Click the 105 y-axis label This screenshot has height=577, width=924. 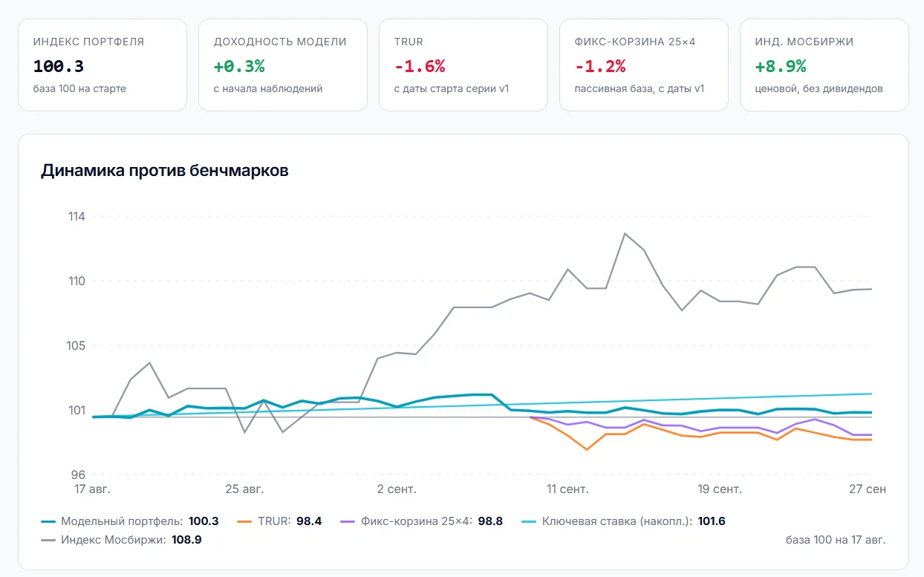76,345
